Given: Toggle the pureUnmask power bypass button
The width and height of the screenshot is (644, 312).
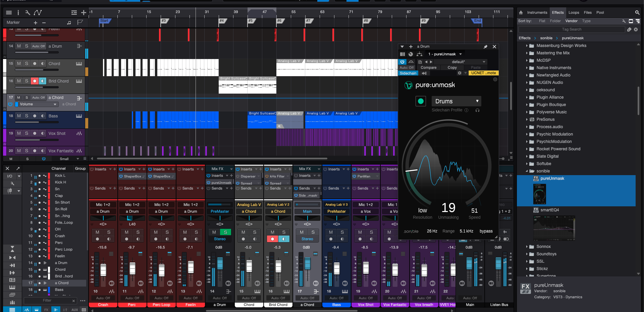Looking at the screenshot, I should (402, 62).
